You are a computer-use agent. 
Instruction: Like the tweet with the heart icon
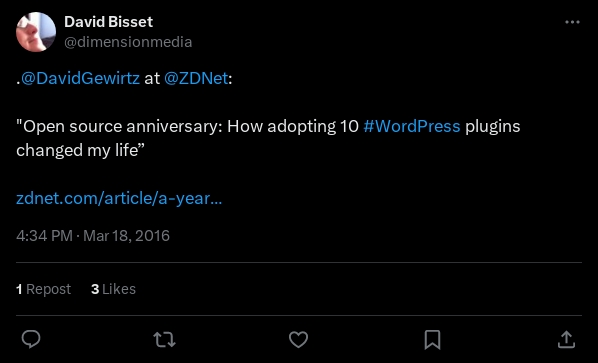point(298,339)
